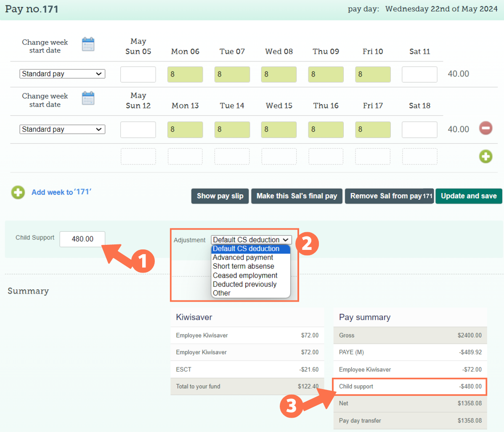Click the Sun 05 hours input box
Image resolution: width=504 pixels, height=432 pixels.
[x=138, y=74]
